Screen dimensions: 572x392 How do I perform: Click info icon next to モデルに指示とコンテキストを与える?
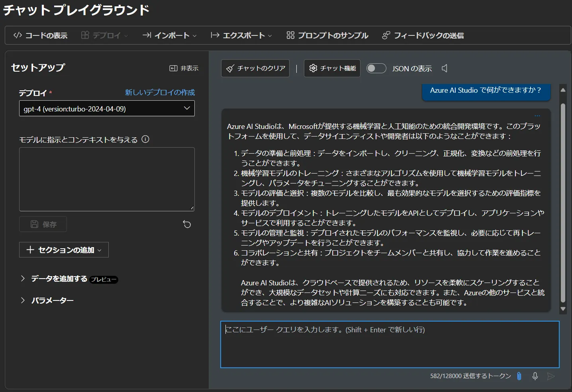145,139
